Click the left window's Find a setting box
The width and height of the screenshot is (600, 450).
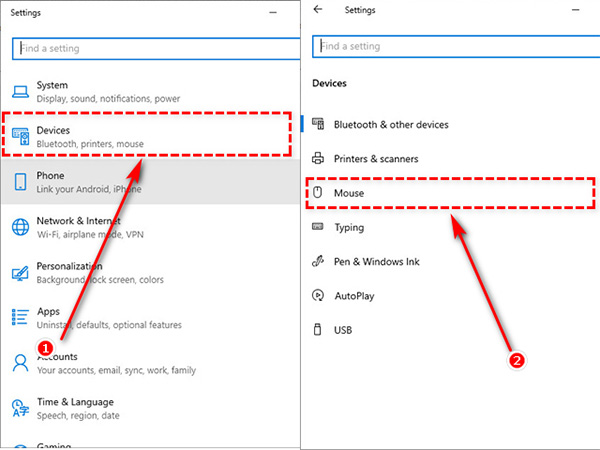[x=150, y=48]
